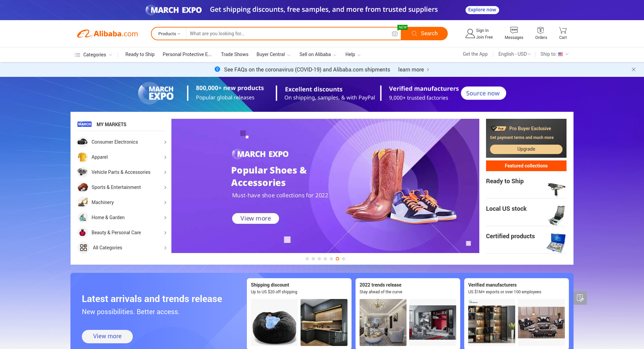Open the feedback survey floating icon

click(x=580, y=298)
